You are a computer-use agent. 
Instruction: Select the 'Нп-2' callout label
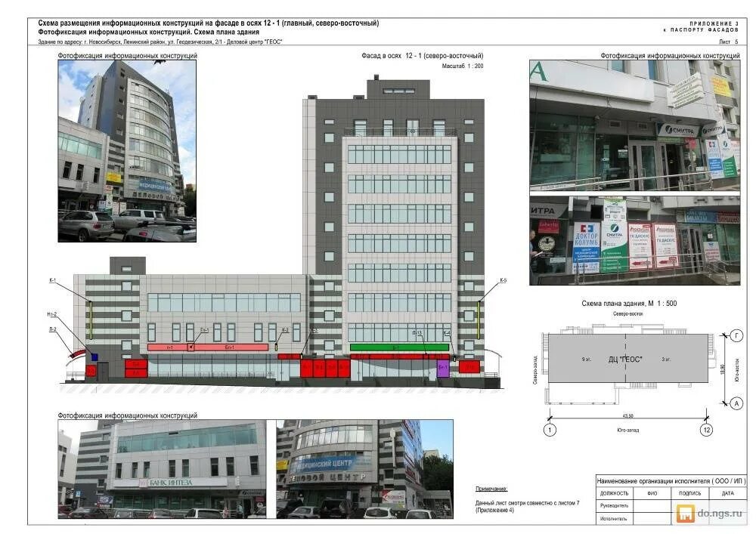(x=52, y=314)
